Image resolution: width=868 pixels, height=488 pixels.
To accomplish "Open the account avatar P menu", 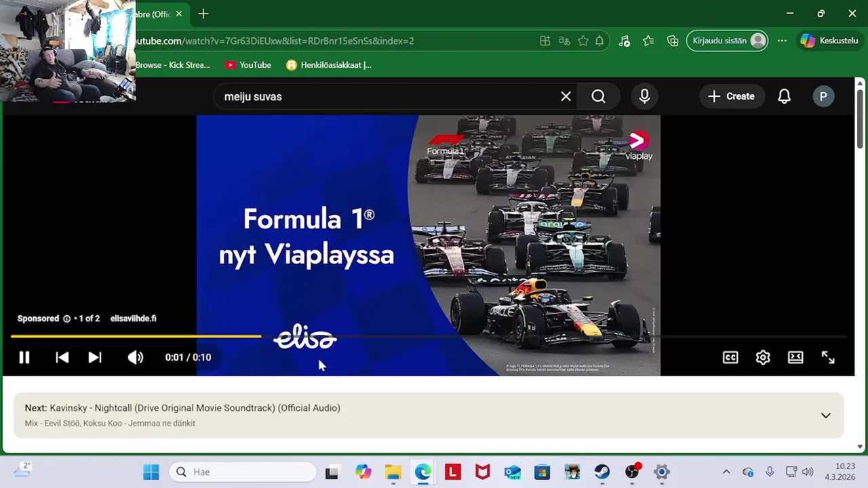I will coord(823,96).
